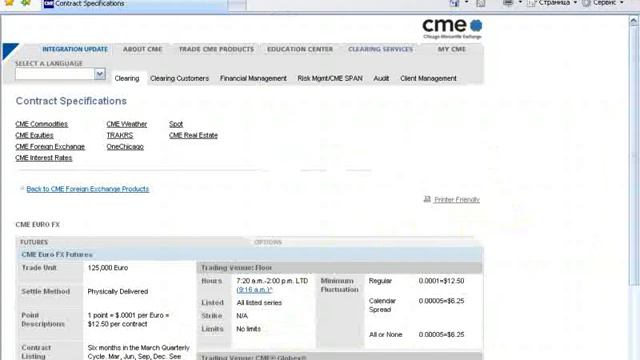Image resolution: width=640 pixels, height=360 pixels.
Task: Click the Add to Favorites star icon
Action: click(26, 2)
